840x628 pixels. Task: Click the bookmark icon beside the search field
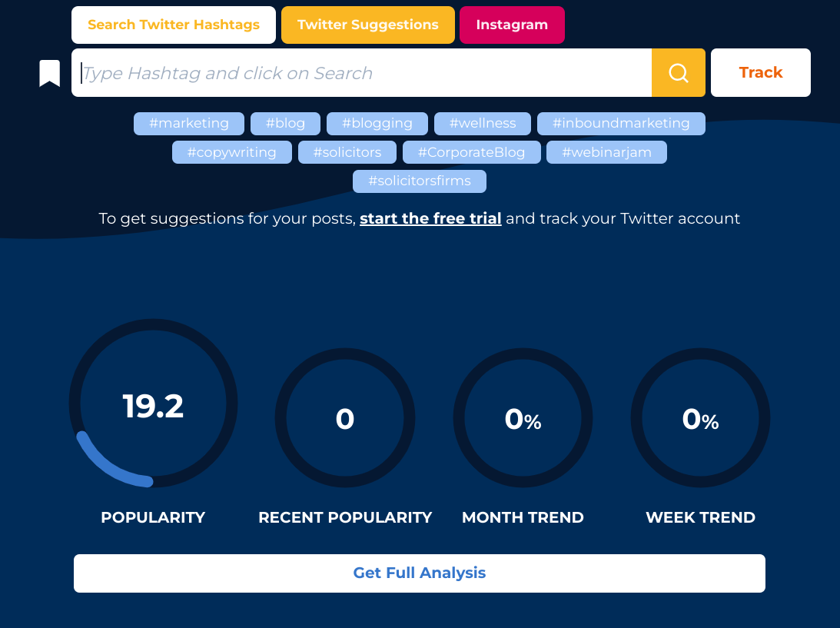[49, 73]
